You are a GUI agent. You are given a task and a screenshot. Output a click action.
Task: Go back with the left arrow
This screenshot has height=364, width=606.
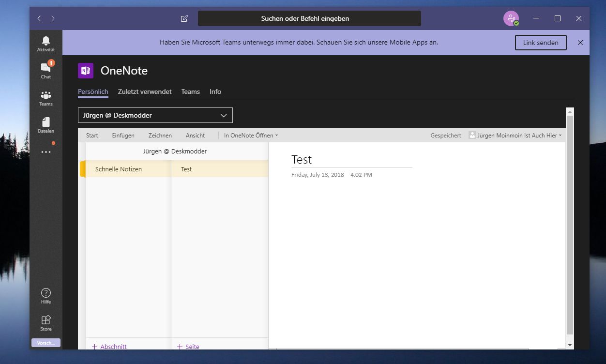[x=39, y=18]
